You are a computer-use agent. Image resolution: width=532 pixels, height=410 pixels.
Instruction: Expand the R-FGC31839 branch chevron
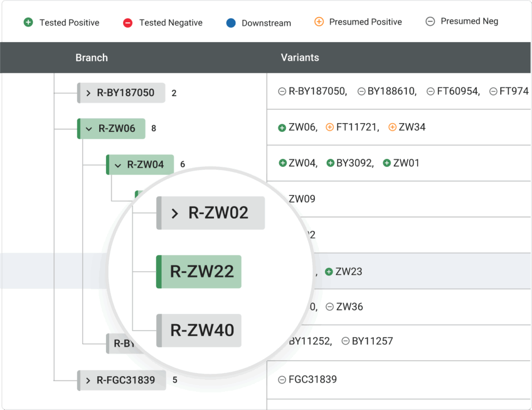point(88,380)
